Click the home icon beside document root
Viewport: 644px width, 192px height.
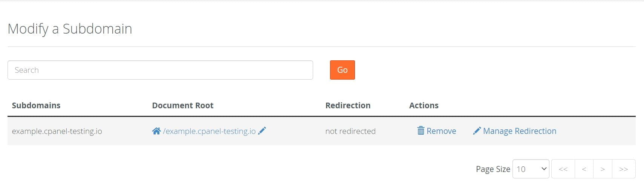click(x=156, y=131)
